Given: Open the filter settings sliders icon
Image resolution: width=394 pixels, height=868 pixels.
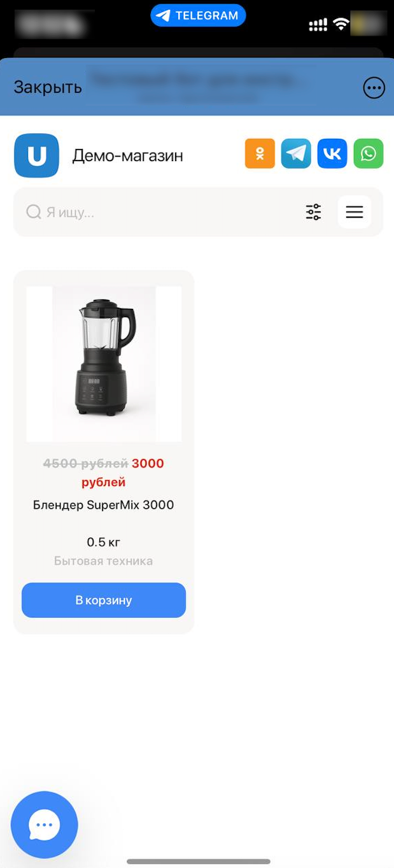Looking at the screenshot, I should click(x=313, y=212).
